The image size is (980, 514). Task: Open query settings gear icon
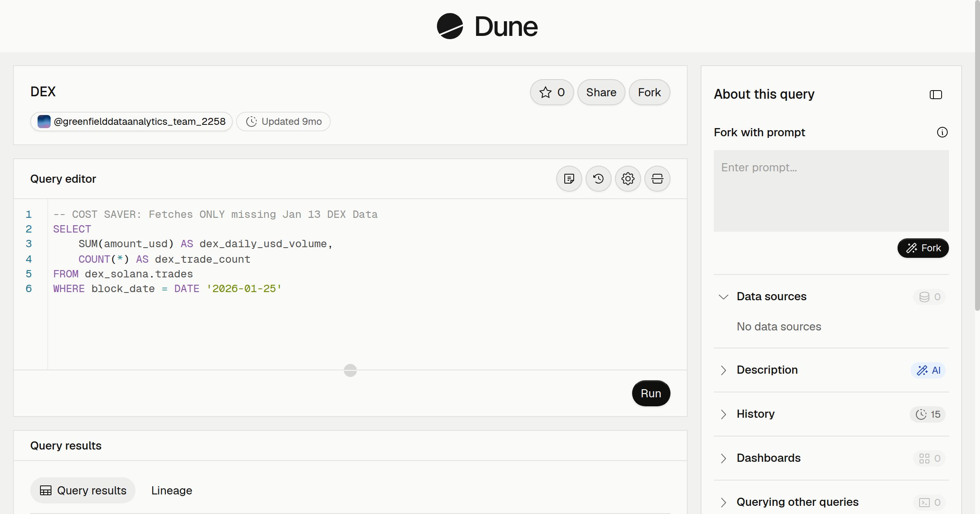(x=628, y=179)
